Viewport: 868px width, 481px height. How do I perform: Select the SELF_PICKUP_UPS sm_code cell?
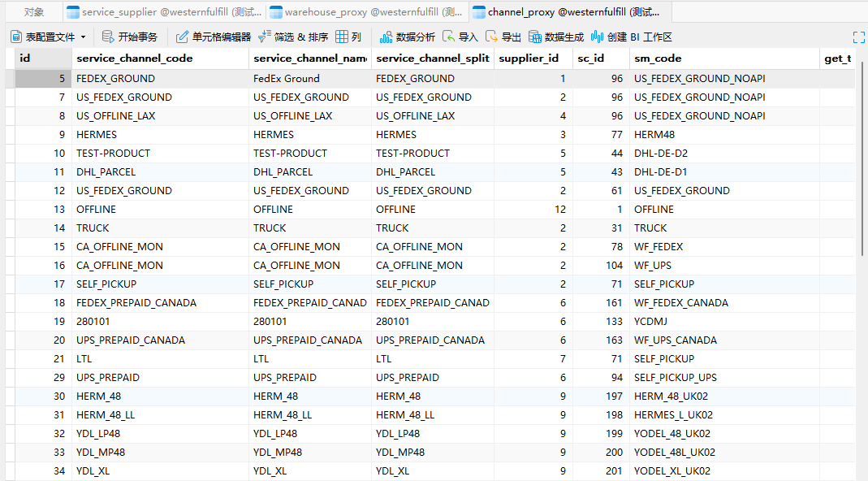pos(724,378)
